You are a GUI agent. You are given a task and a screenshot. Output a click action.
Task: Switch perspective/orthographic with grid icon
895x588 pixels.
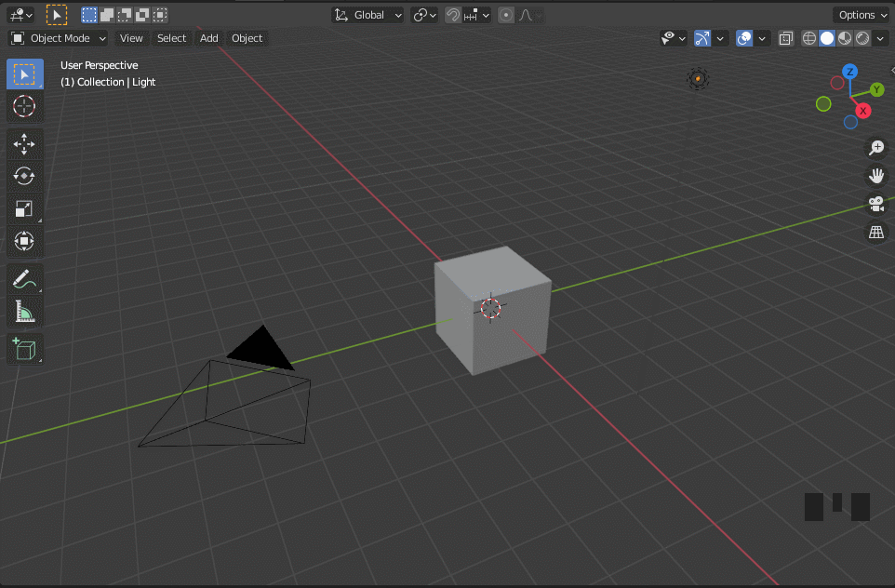click(x=876, y=232)
